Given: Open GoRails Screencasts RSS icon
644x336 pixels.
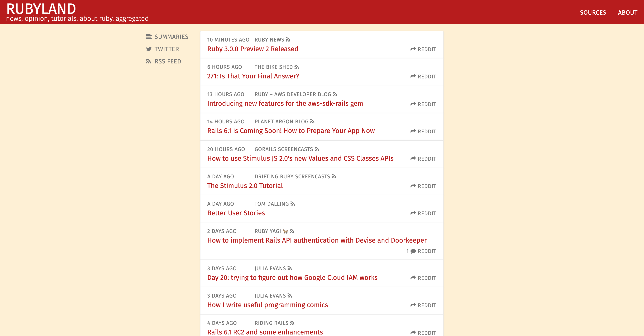Looking at the screenshot, I should [317, 149].
